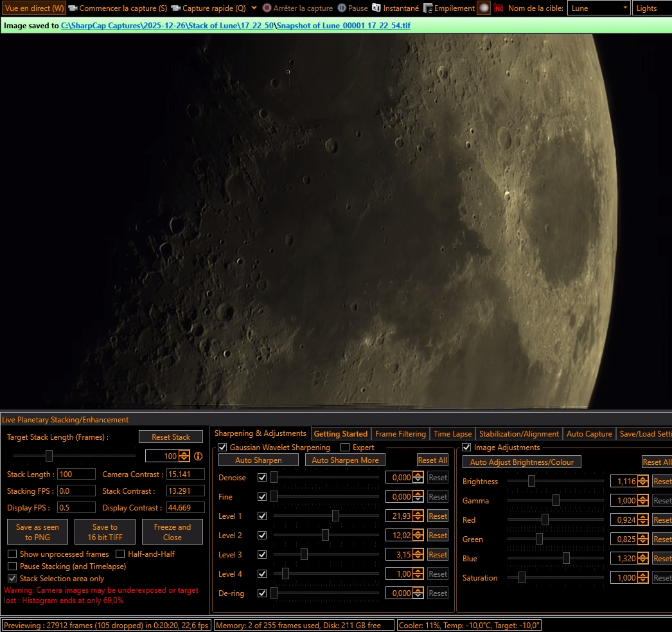Click sharpening Reset All button
Viewport: 672px width, 632px height.
click(x=432, y=460)
